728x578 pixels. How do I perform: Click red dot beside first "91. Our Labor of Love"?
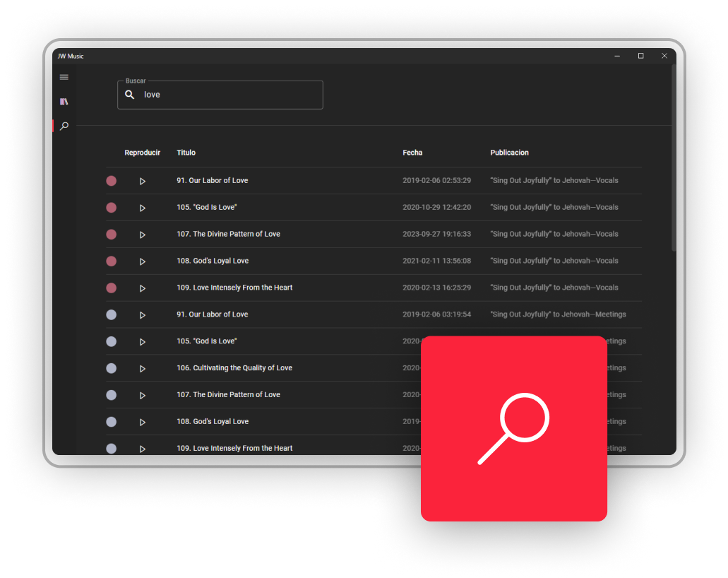tap(111, 181)
